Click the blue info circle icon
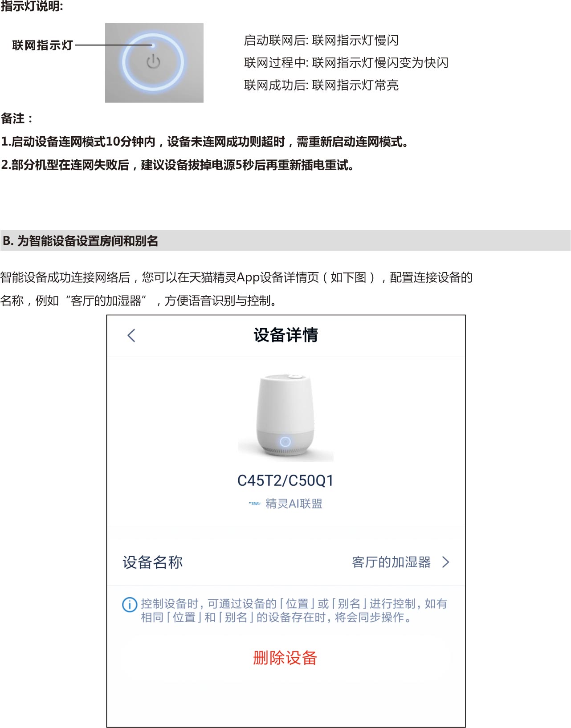This screenshot has height=728, width=571. tap(129, 605)
